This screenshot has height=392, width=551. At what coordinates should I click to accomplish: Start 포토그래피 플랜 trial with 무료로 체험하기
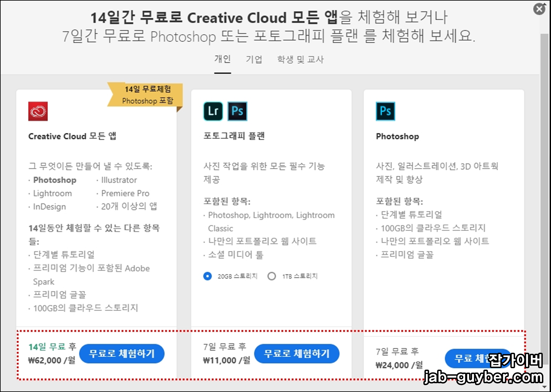tap(297, 354)
